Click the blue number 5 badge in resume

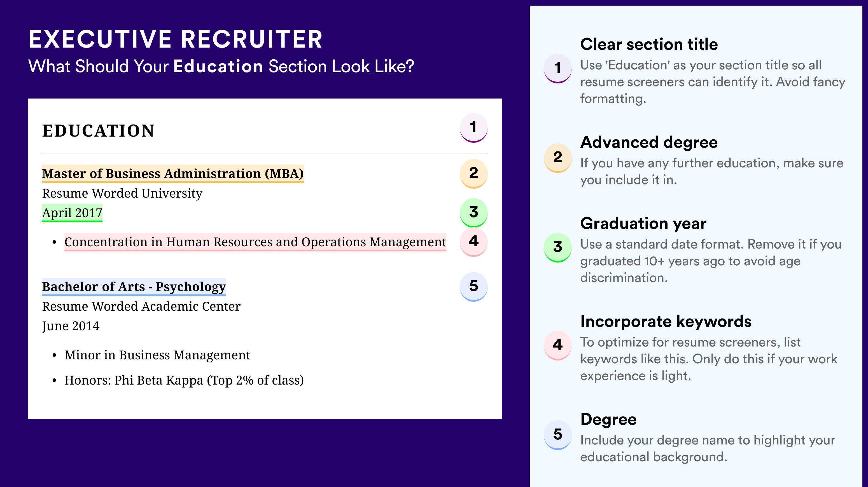473,287
